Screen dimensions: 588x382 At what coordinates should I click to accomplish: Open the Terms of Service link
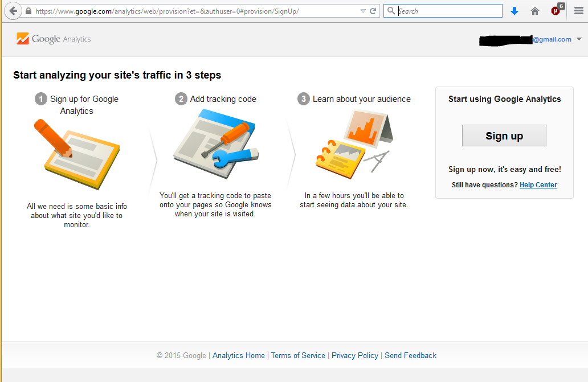click(x=298, y=355)
